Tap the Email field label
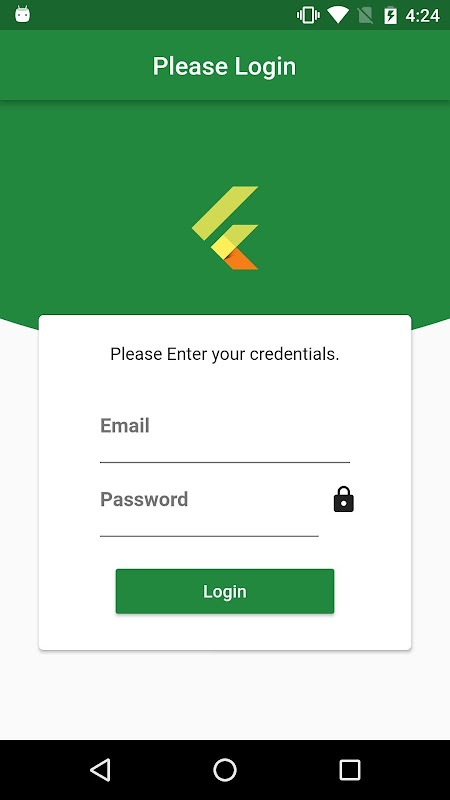The height and width of the screenshot is (800, 450). 124,426
